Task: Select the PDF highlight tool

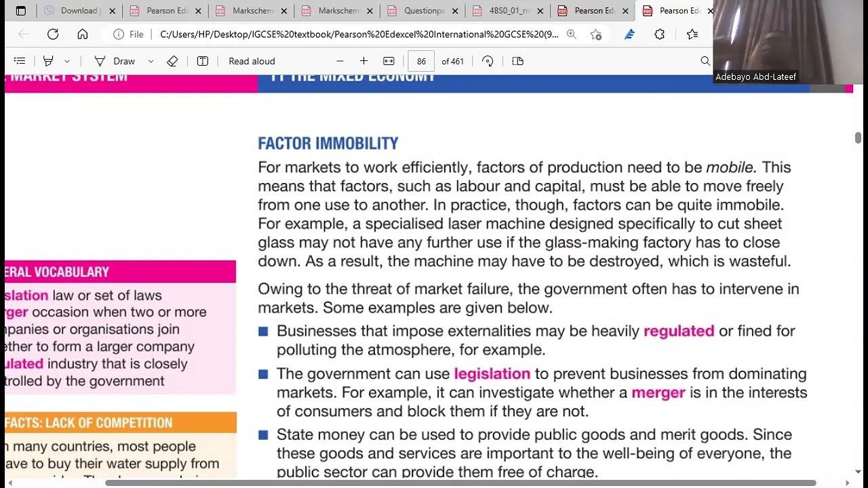Action: point(48,61)
